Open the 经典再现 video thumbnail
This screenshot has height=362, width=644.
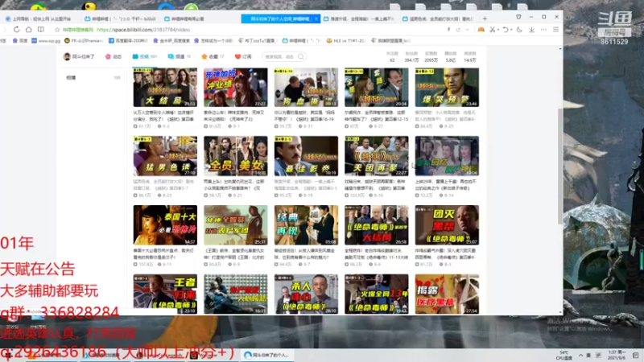click(x=306, y=225)
